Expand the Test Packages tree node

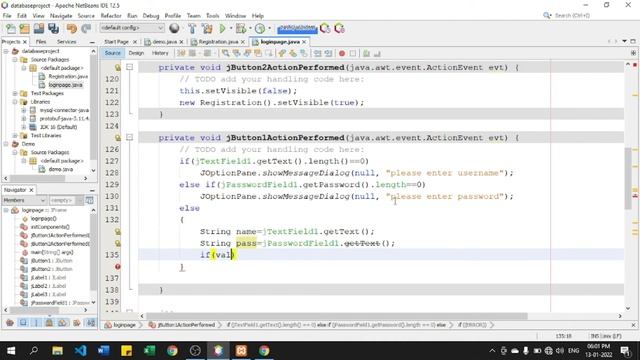[x=15, y=93]
